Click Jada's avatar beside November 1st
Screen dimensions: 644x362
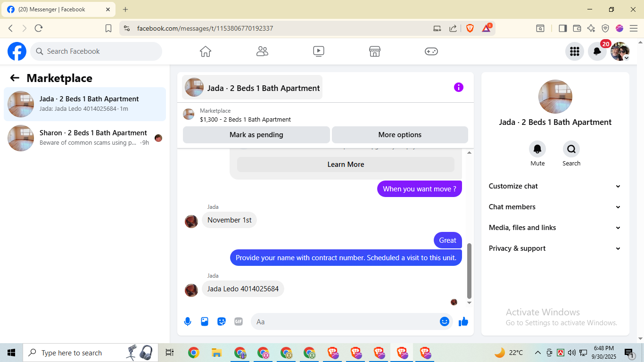191,222
